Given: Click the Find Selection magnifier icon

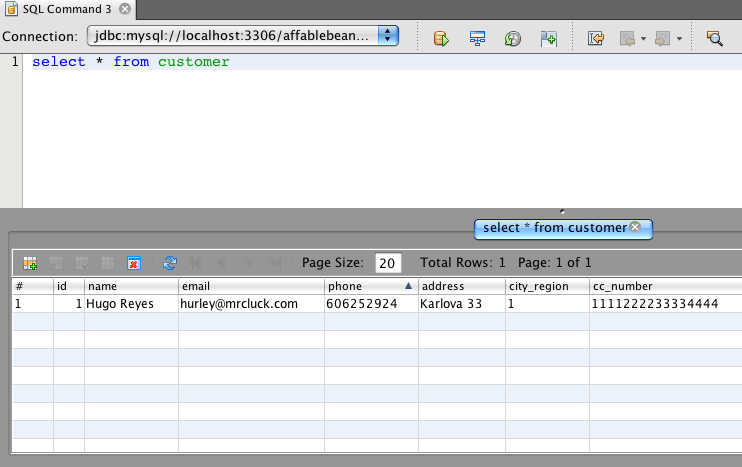Looking at the screenshot, I should [x=714, y=38].
